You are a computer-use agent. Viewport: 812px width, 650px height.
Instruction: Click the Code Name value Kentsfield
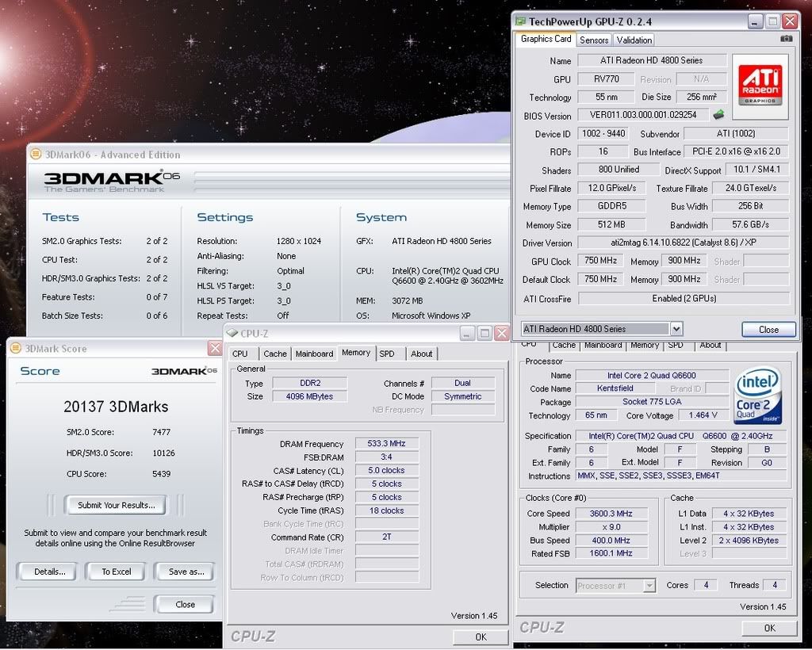tap(615, 388)
